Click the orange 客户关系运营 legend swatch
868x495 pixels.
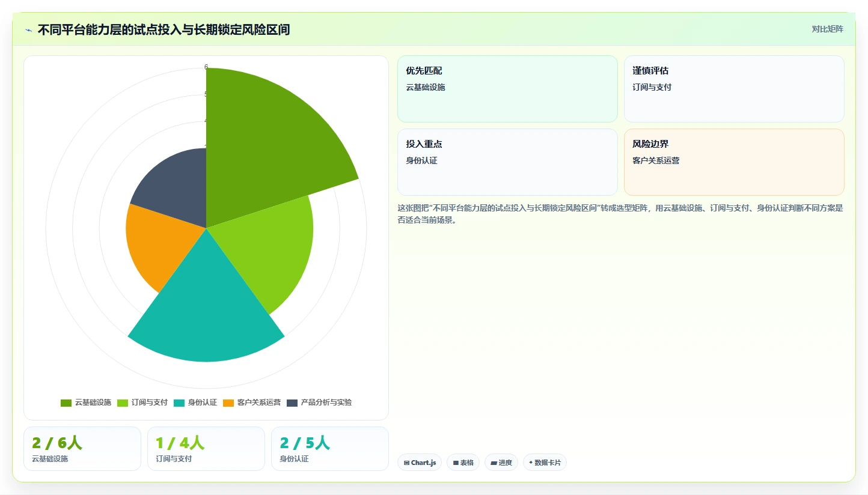point(228,402)
